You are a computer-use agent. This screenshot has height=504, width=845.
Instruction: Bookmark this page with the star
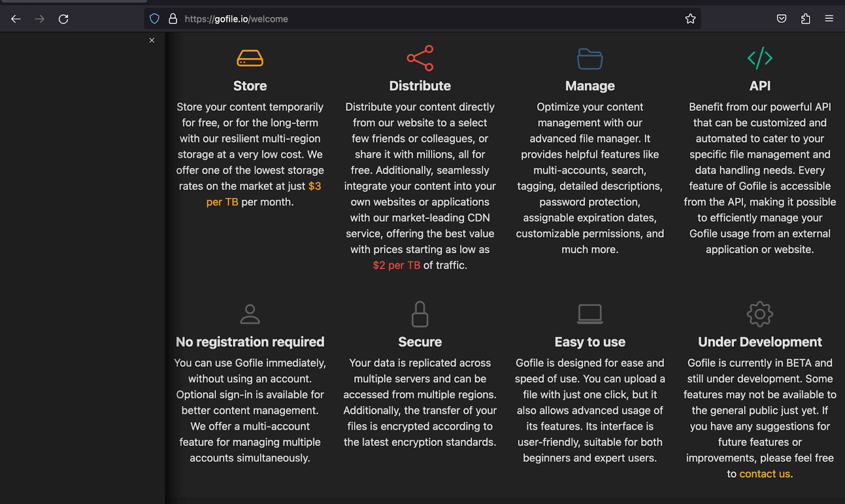690,19
